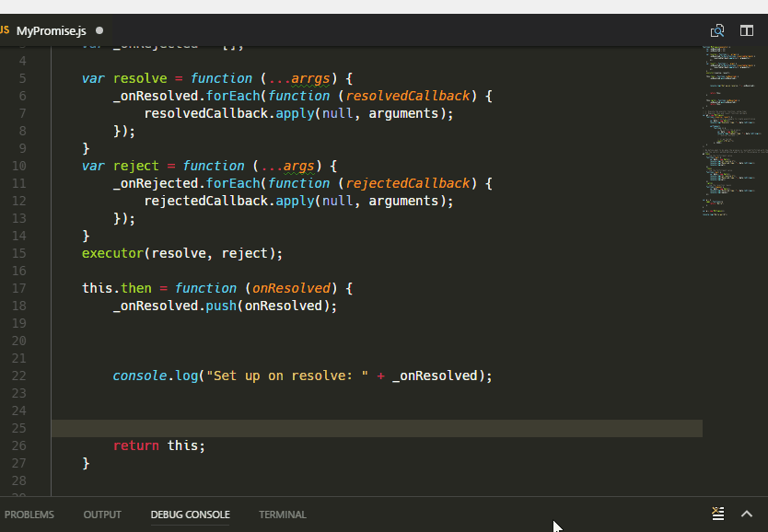Place cursor on 'args' parameter in line 10

click(298, 167)
